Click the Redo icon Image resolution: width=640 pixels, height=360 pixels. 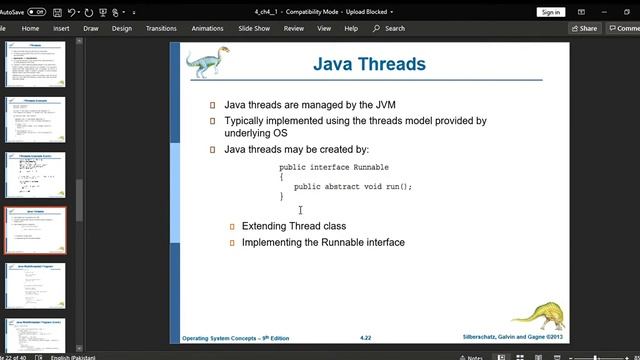click(89, 12)
